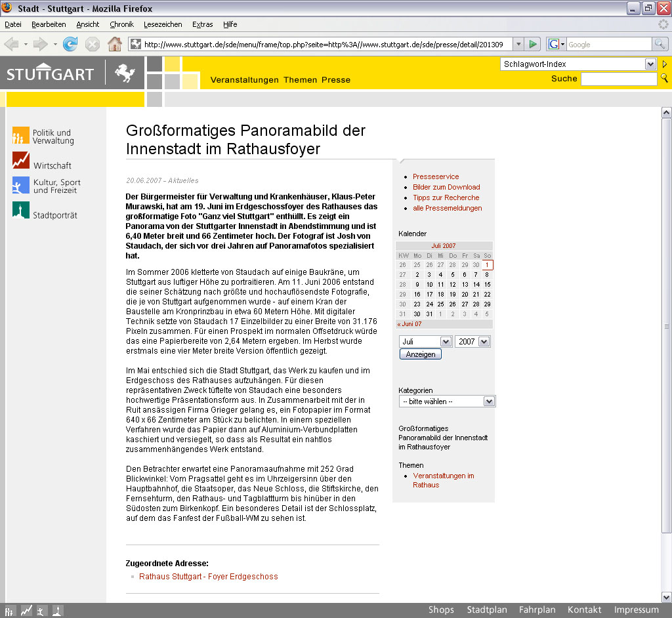Viewport: 672px width, 618px height.
Task: Open the Stadtporträt tower icon
Action: pyautogui.click(x=21, y=211)
